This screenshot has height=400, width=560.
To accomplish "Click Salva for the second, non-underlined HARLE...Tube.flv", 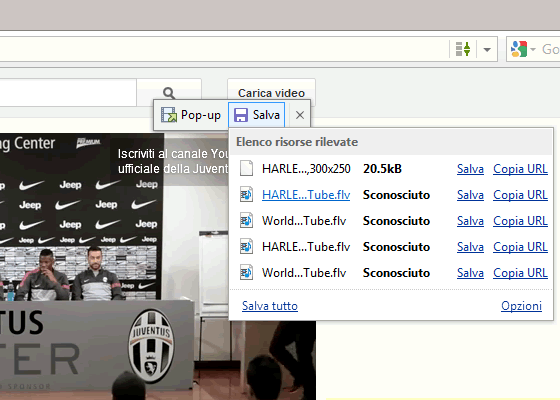I will (x=470, y=247).
